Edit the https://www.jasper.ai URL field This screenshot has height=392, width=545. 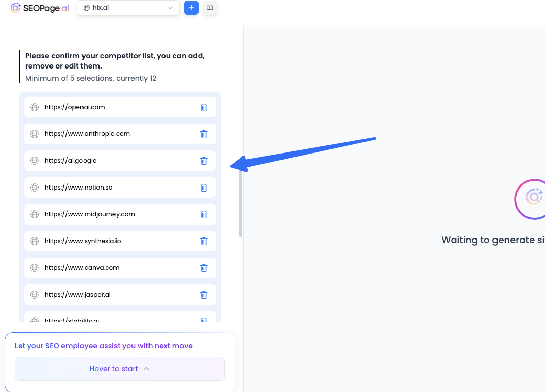[x=78, y=295]
